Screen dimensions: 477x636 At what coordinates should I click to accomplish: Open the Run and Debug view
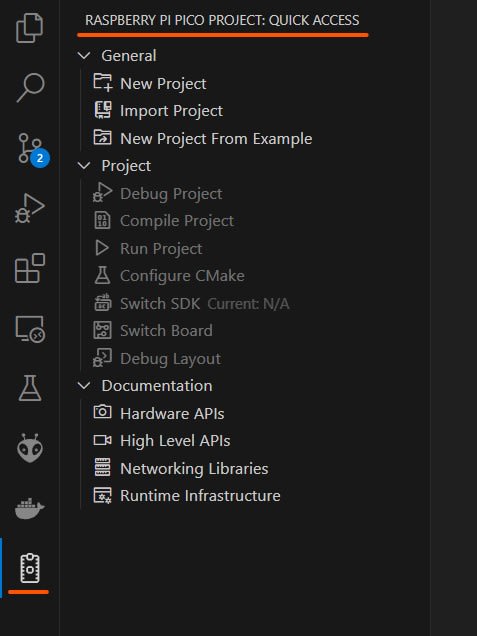pos(30,208)
